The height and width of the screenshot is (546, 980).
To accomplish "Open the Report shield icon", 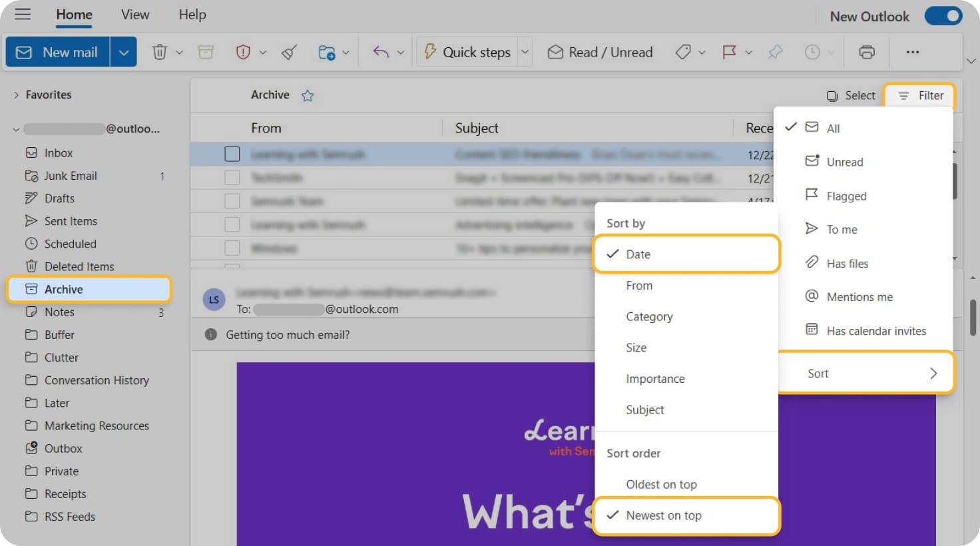I will pos(243,51).
